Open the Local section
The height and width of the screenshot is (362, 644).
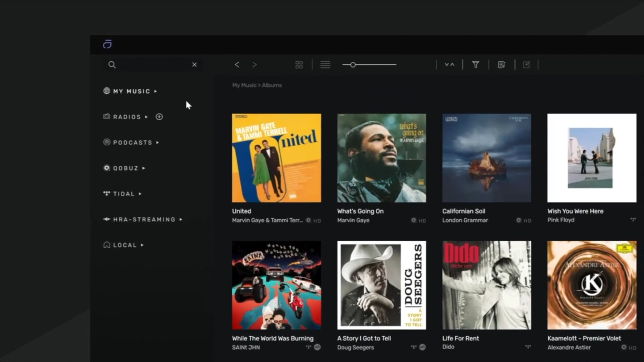tap(125, 245)
